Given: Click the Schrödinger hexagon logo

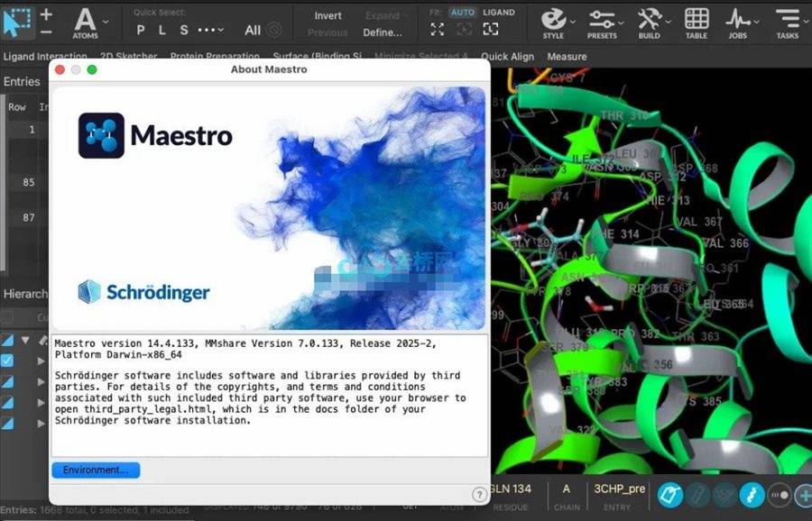Looking at the screenshot, I should coord(89,292).
